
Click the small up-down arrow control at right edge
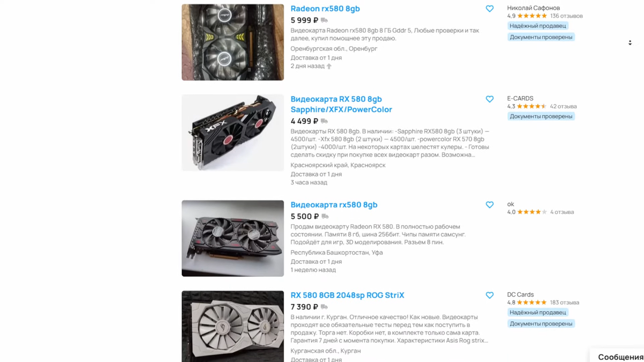click(x=630, y=43)
